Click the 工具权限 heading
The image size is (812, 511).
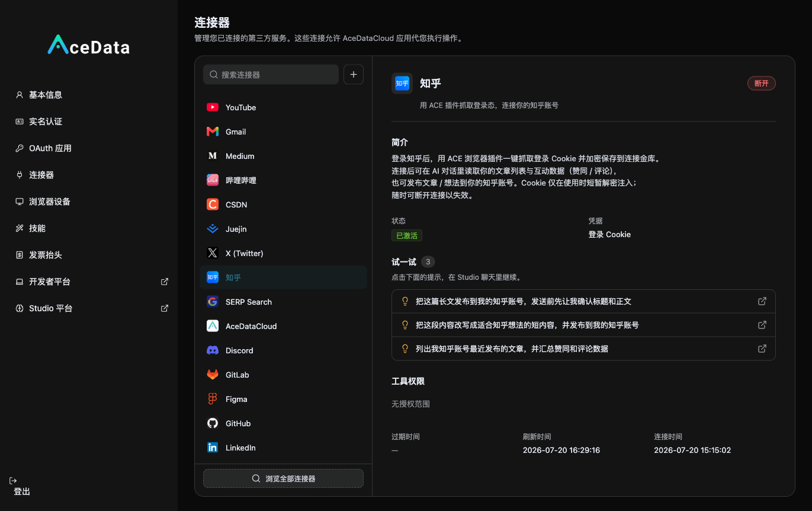pos(408,381)
